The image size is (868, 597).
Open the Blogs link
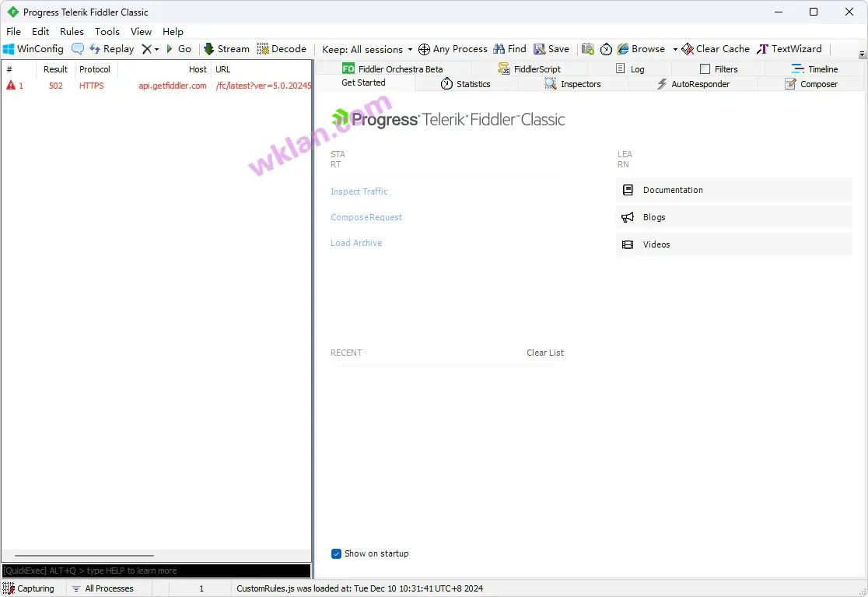coord(734,217)
